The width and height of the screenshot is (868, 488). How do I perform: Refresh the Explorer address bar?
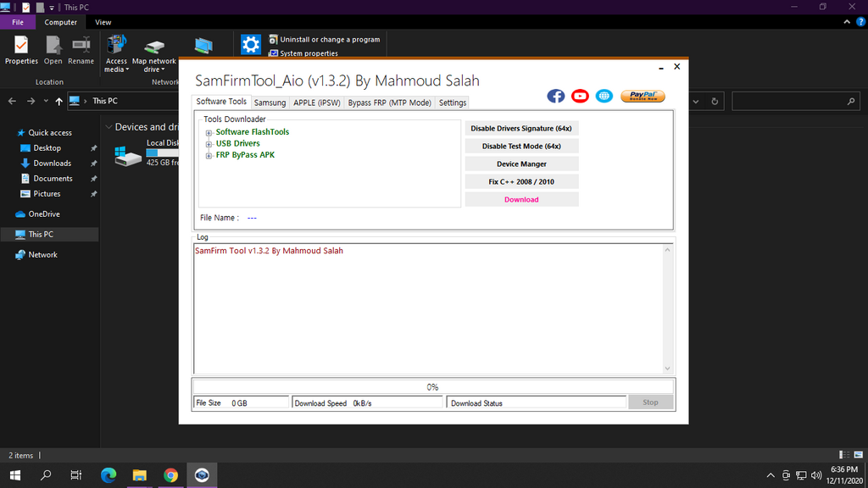(715, 102)
